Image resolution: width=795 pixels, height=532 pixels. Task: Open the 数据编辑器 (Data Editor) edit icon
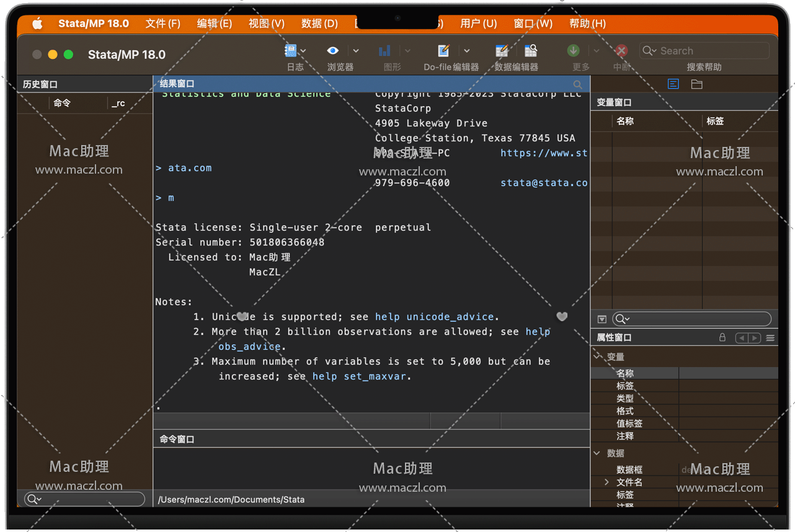502,51
